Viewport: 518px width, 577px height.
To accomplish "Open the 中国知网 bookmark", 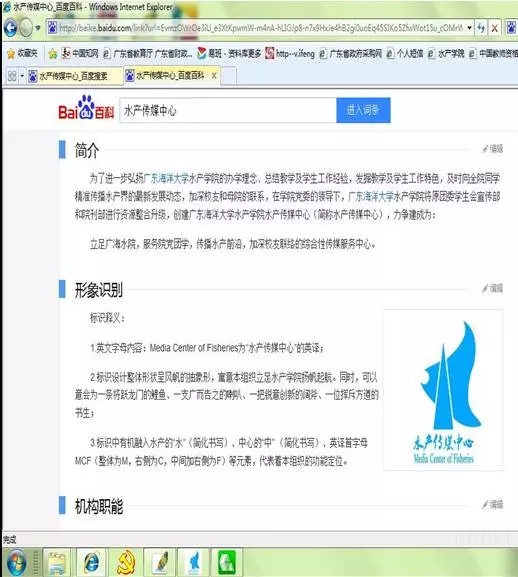I will coord(80,54).
